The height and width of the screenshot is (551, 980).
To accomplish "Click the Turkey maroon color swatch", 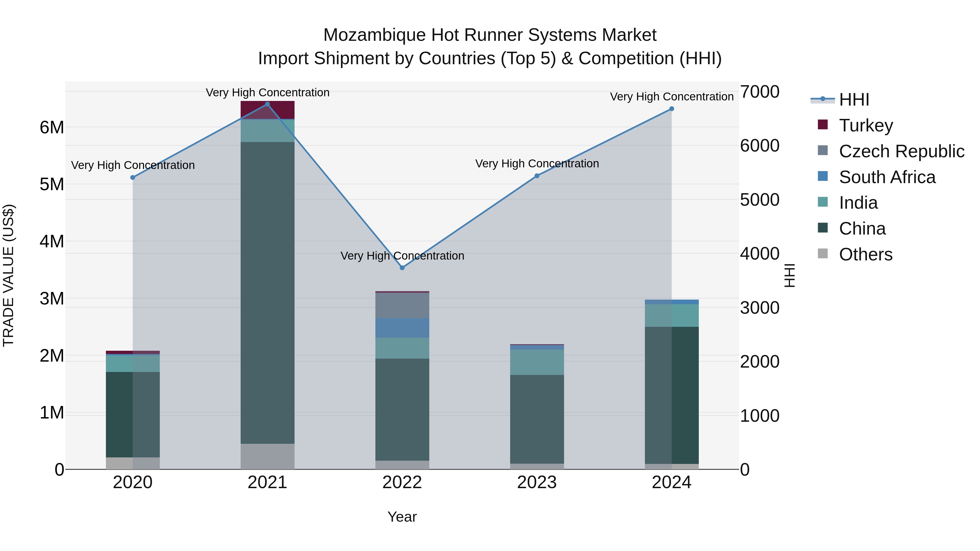I will 822,124.
